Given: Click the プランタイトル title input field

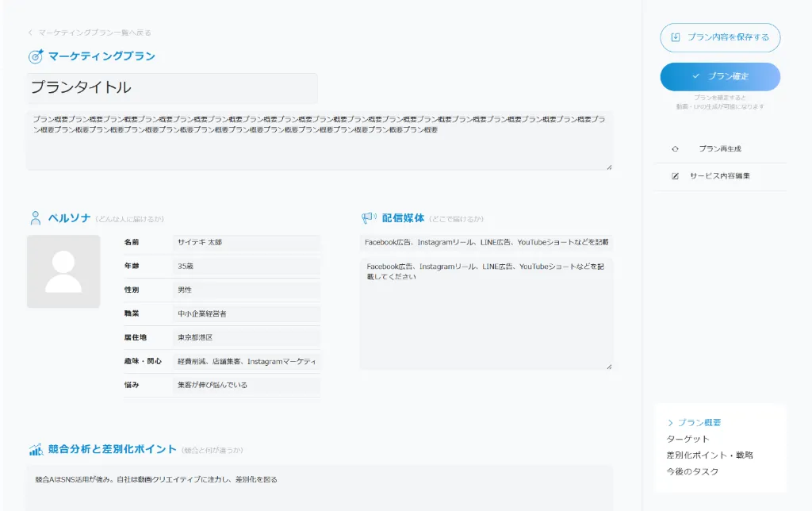Looking at the screenshot, I should point(172,88).
